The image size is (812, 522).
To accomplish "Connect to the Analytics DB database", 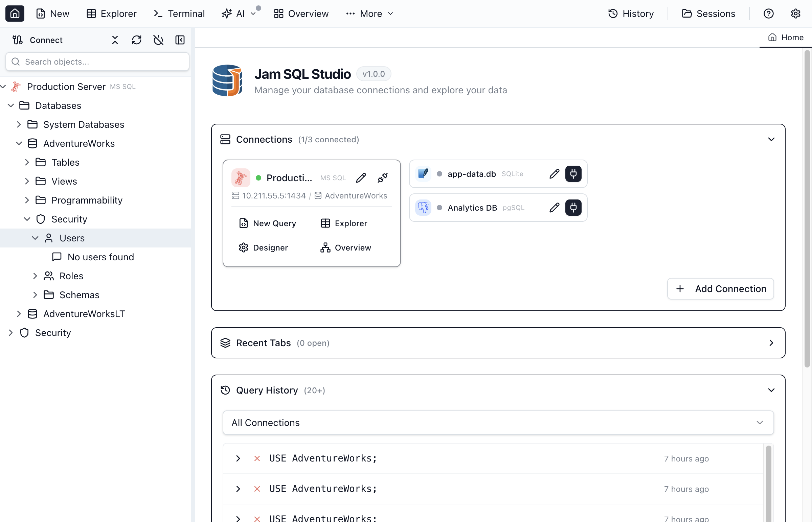I will point(573,208).
